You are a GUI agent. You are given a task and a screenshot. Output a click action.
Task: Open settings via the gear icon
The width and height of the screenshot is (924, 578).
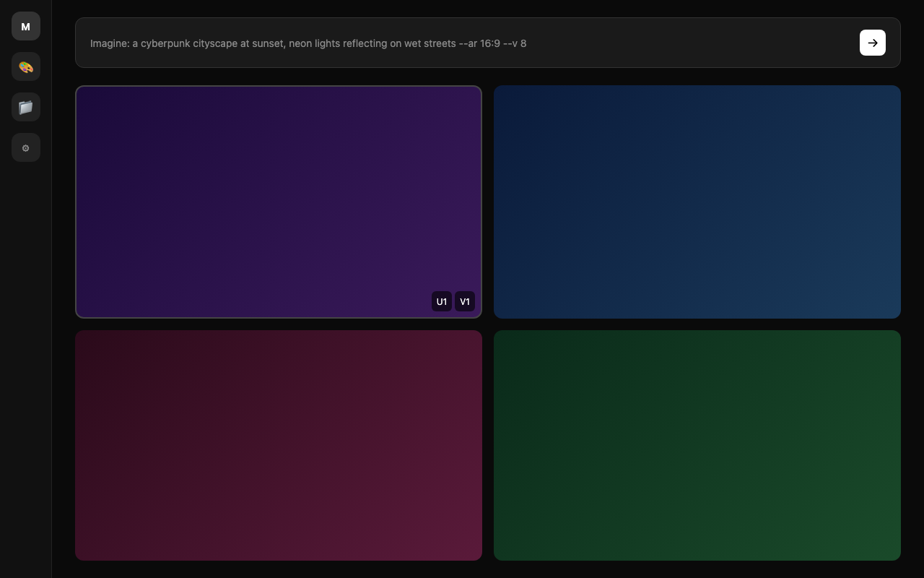click(26, 147)
